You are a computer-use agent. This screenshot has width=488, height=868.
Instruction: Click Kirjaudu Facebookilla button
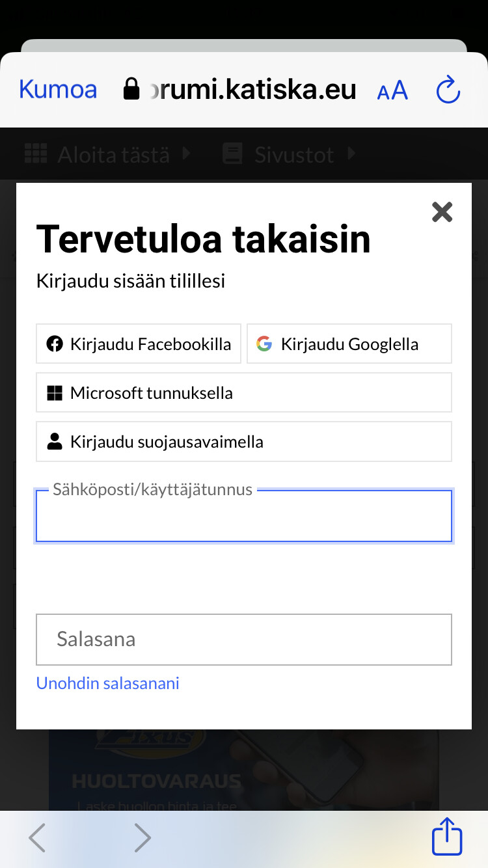tap(139, 344)
